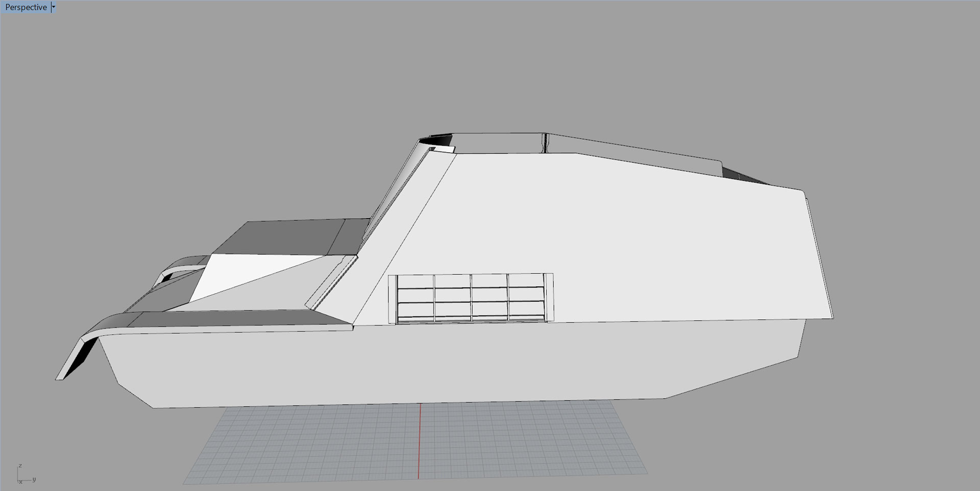
Task: Click the Perspective viewport title label
Action: (x=26, y=7)
